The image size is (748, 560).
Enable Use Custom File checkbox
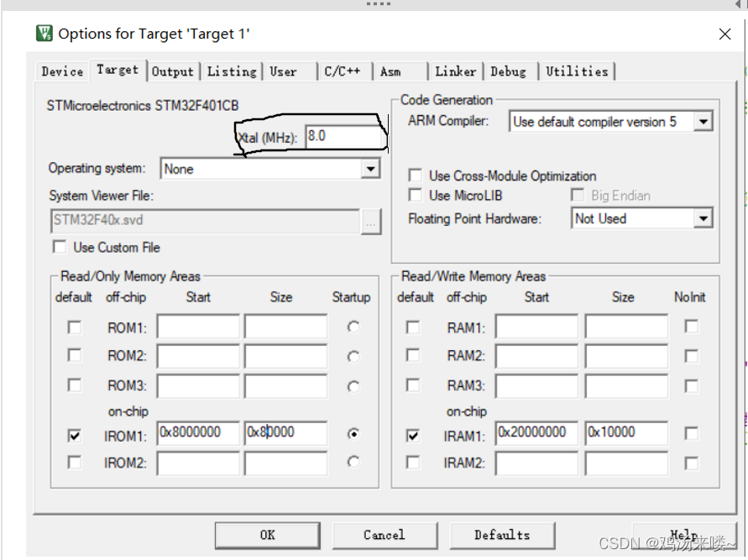click(x=60, y=247)
